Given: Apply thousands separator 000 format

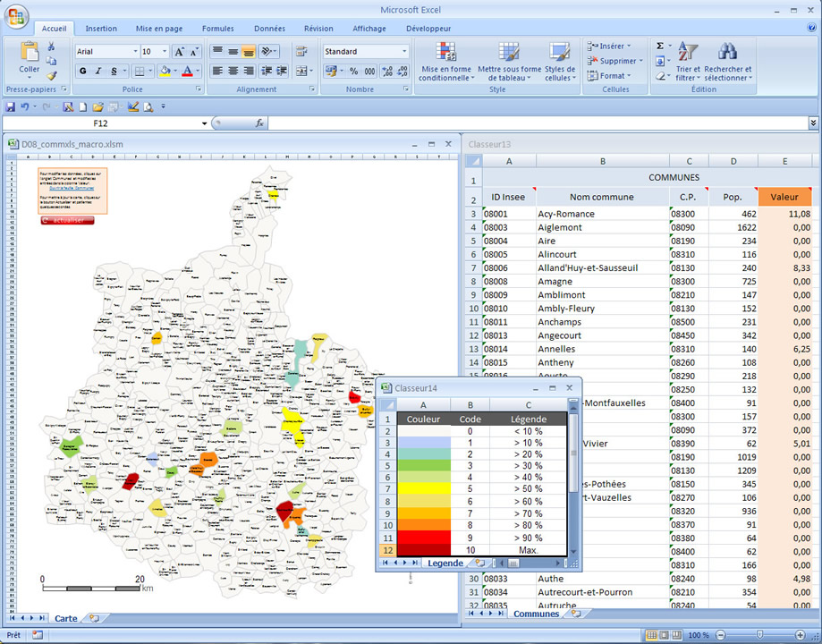Looking at the screenshot, I should click(369, 71).
